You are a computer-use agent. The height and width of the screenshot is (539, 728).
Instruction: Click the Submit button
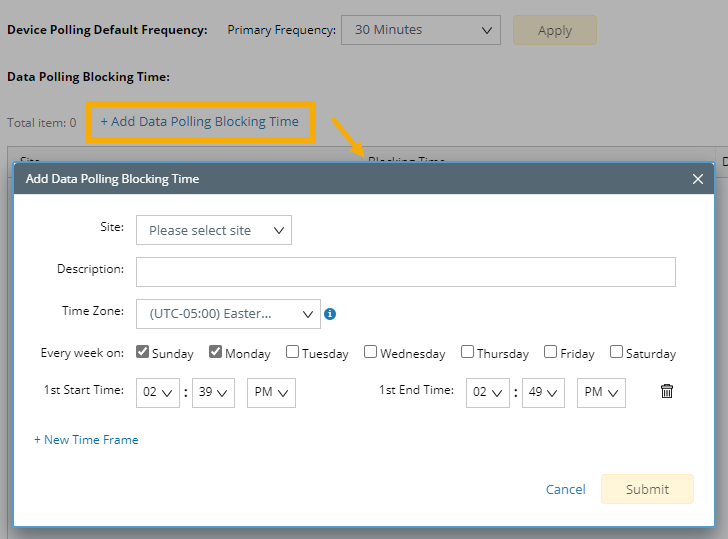click(647, 489)
